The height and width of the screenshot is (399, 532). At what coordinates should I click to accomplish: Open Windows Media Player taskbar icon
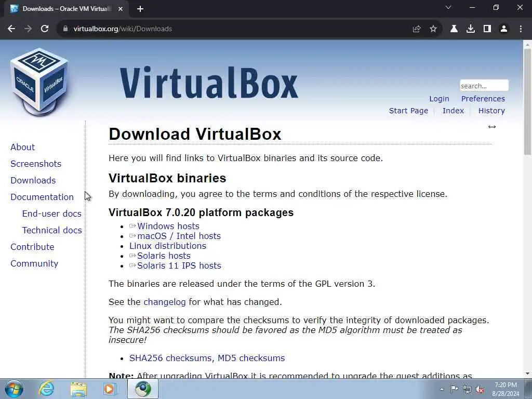[x=110, y=389]
